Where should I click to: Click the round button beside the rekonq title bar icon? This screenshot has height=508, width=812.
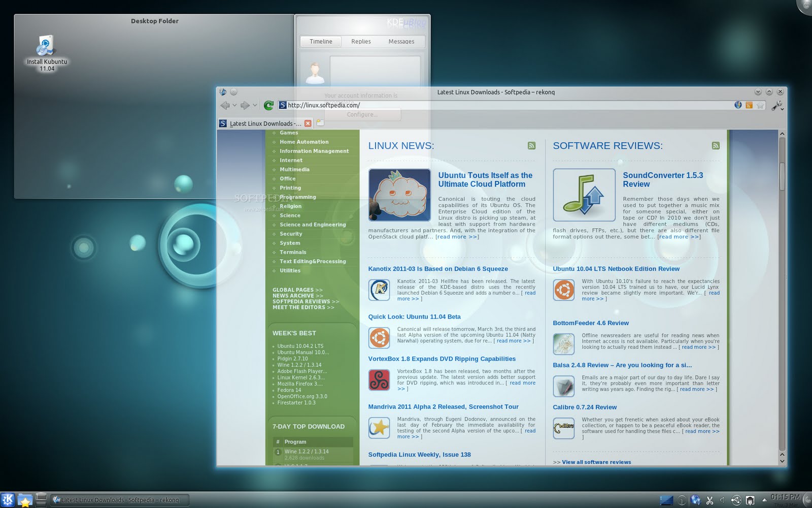point(233,92)
